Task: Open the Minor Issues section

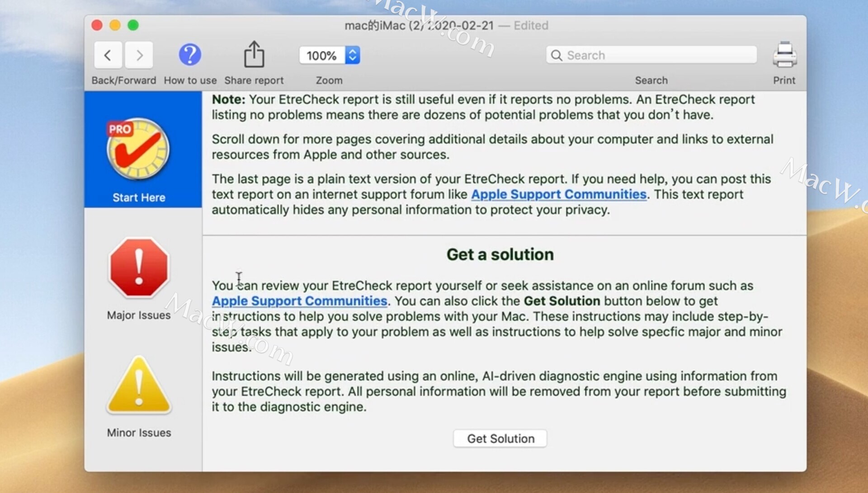Action: pos(139,397)
